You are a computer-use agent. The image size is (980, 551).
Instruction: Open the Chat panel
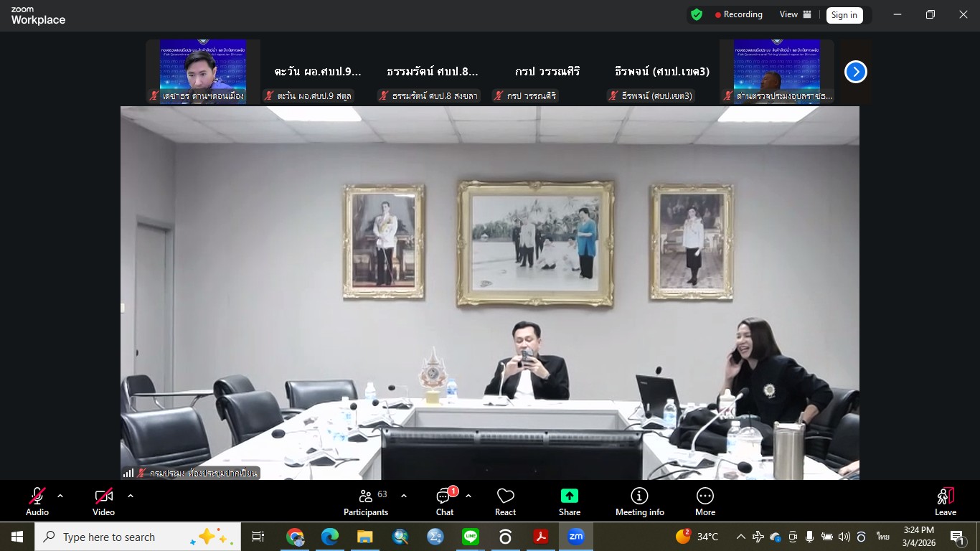point(445,501)
